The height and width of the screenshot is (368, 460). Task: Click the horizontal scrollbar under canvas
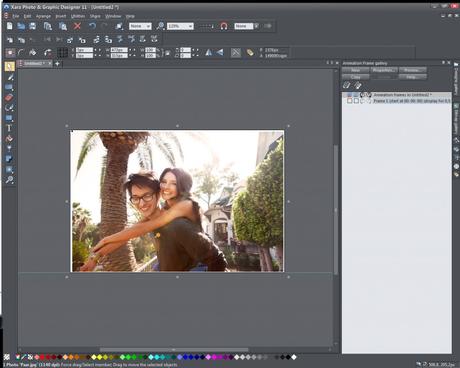174,350
